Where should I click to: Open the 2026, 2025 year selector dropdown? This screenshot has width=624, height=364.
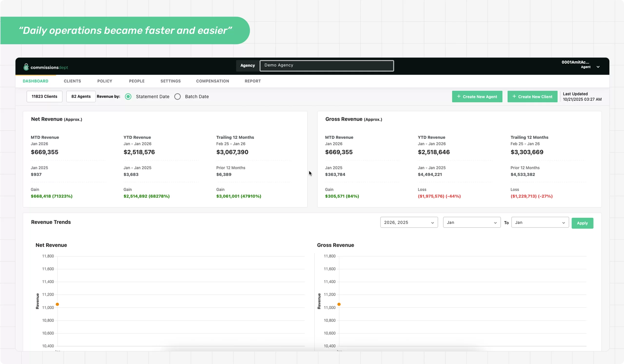click(409, 222)
